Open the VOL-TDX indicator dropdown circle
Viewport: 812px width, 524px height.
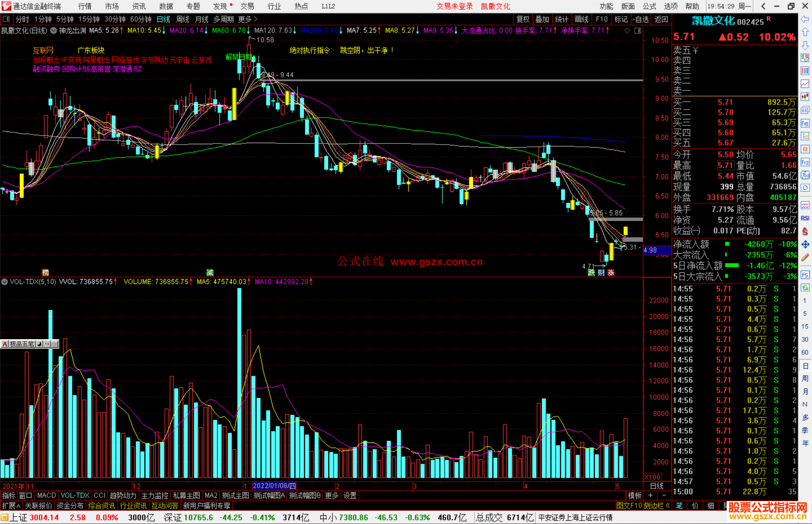[x=5, y=281]
